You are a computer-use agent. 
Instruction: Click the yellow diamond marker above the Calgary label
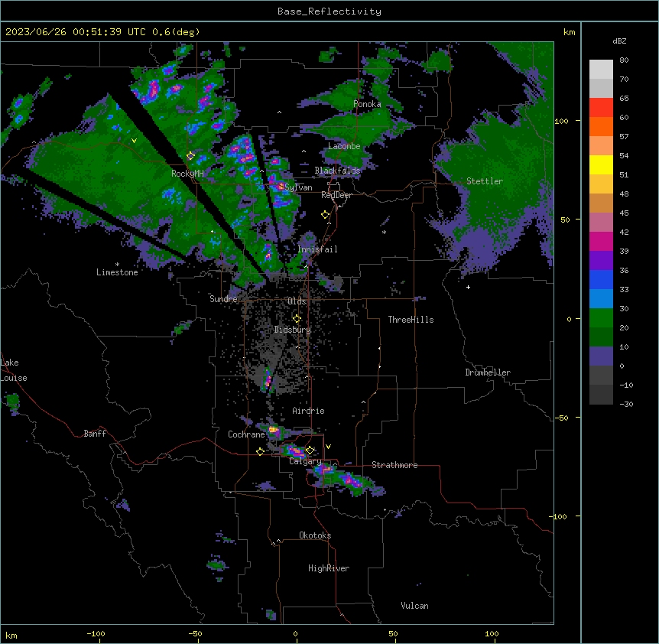point(310,450)
